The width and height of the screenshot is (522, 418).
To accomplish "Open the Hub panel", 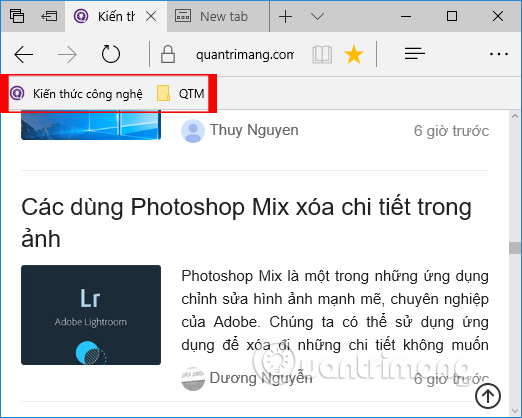I will pos(415,54).
